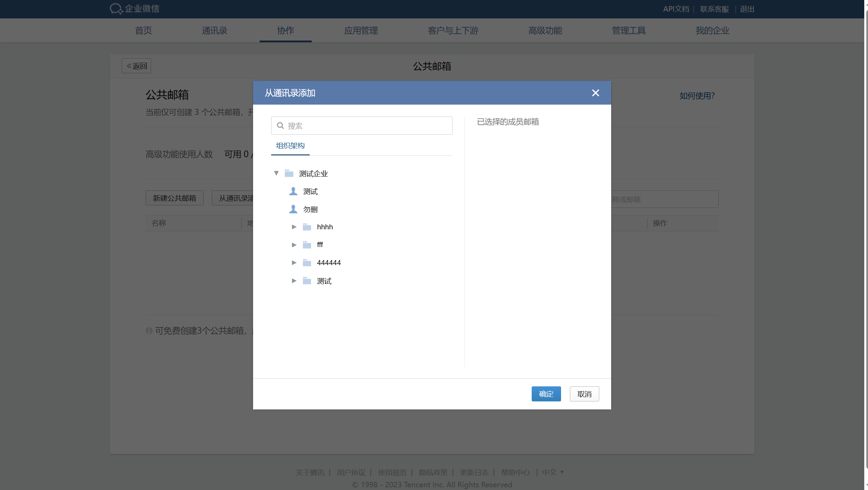This screenshot has width=868, height=490.
Task: Close the 从通讯录添加 dialog
Action: pyautogui.click(x=595, y=93)
